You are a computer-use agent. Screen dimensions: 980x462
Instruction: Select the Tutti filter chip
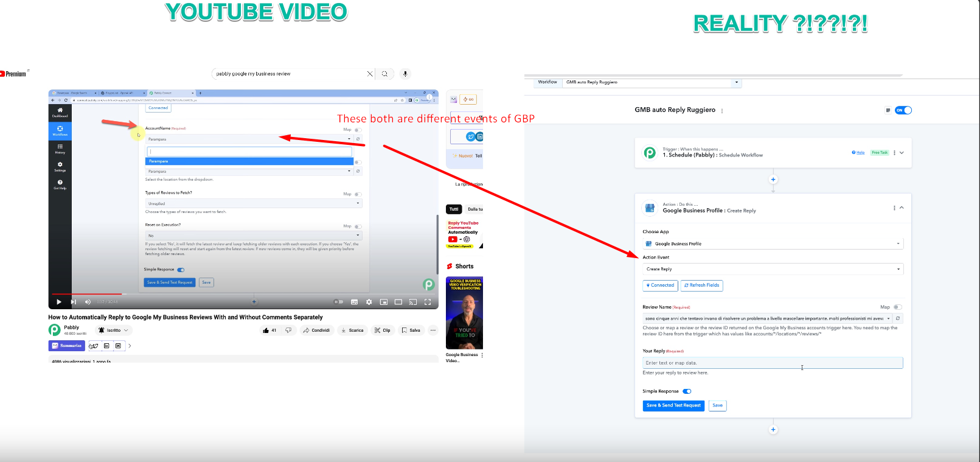pyautogui.click(x=454, y=209)
